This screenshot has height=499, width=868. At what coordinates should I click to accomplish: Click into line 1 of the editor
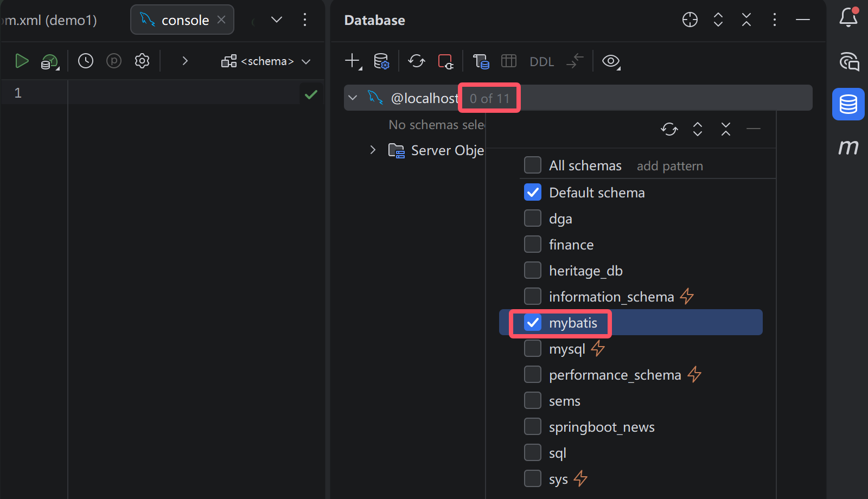click(184, 93)
